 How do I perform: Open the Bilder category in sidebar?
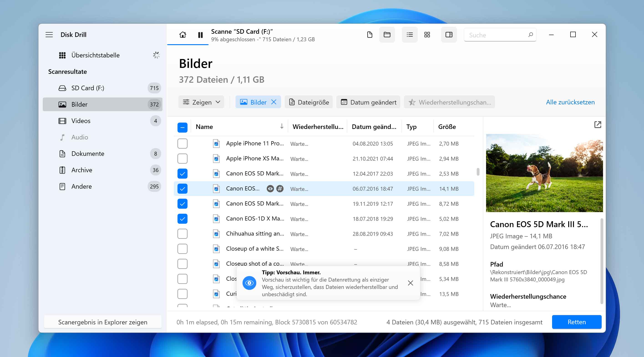coord(102,104)
